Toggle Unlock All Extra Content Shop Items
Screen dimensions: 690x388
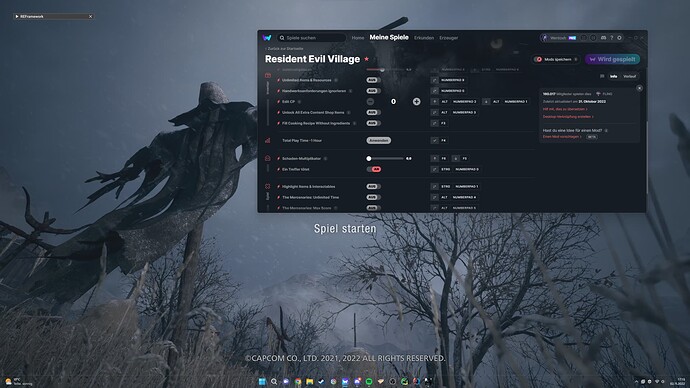point(373,112)
